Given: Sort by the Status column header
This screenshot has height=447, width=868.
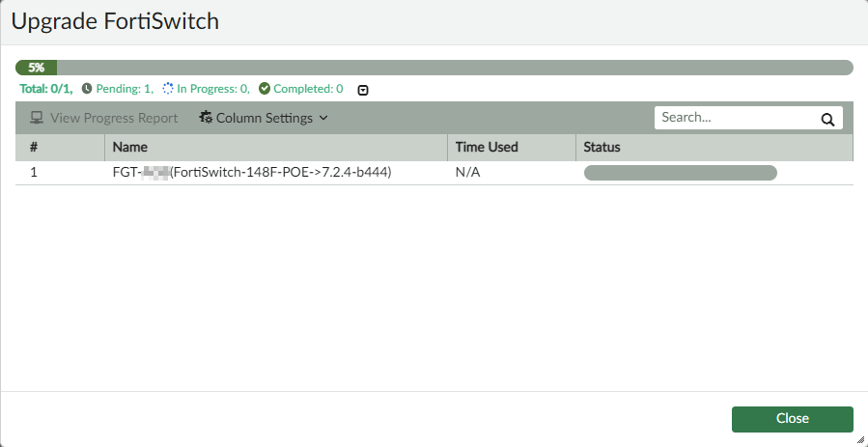Looking at the screenshot, I should 714,147.
